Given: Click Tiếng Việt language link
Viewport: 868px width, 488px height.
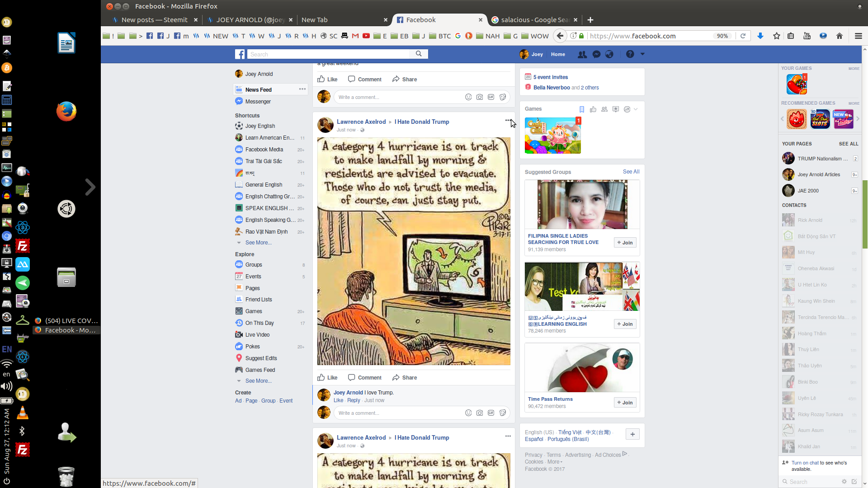Looking at the screenshot, I should [570, 432].
